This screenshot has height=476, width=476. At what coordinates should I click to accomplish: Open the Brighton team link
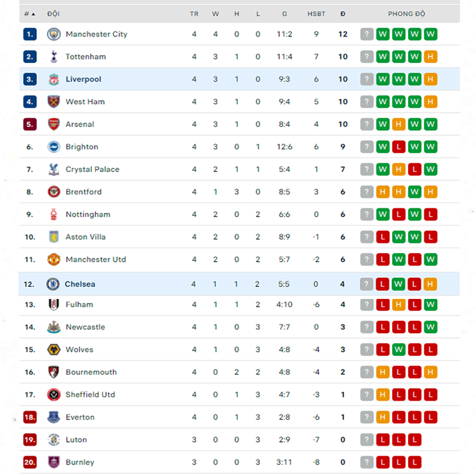[82, 147]
